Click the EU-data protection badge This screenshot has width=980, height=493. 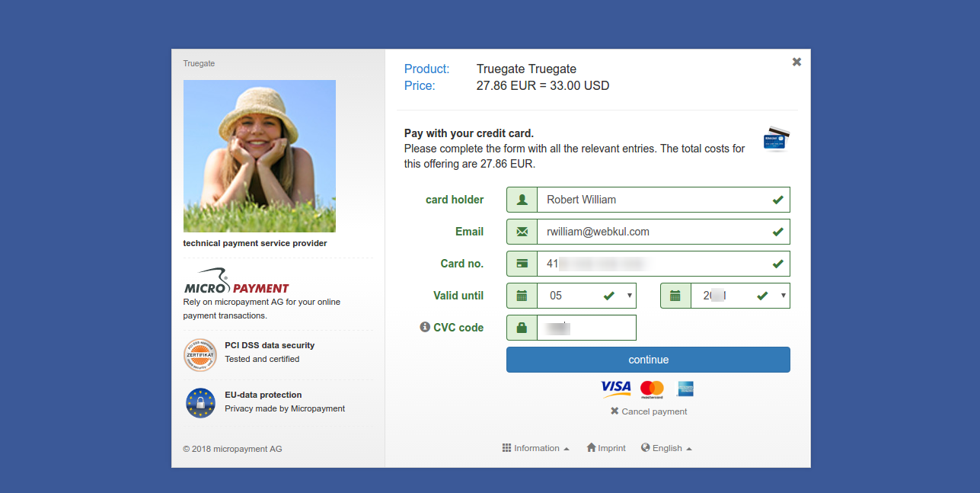pos(200,402)
